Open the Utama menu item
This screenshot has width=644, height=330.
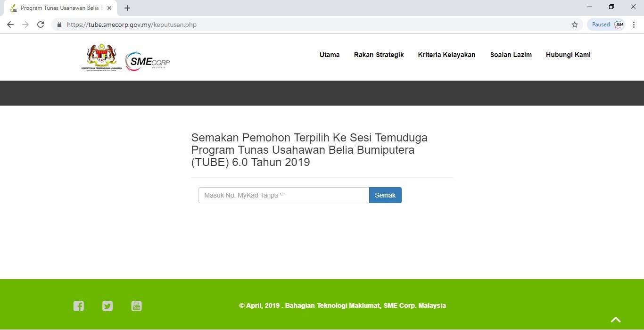[330, 55]
